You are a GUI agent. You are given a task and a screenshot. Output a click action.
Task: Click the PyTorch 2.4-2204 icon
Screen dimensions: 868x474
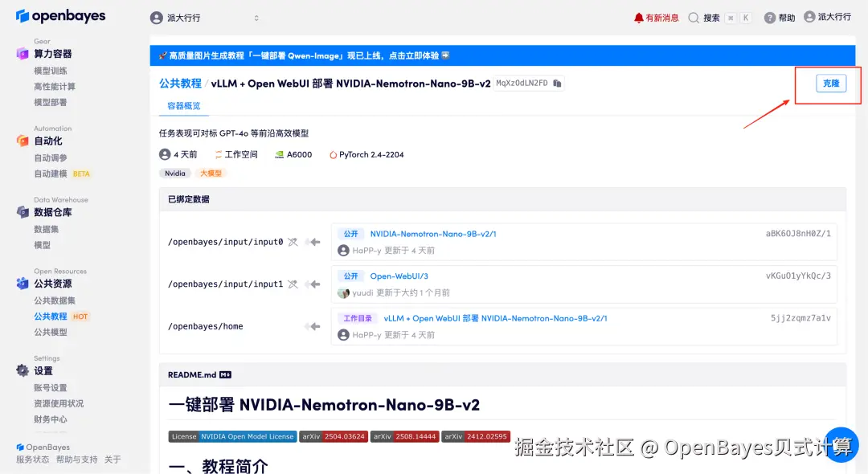point(334,155)
